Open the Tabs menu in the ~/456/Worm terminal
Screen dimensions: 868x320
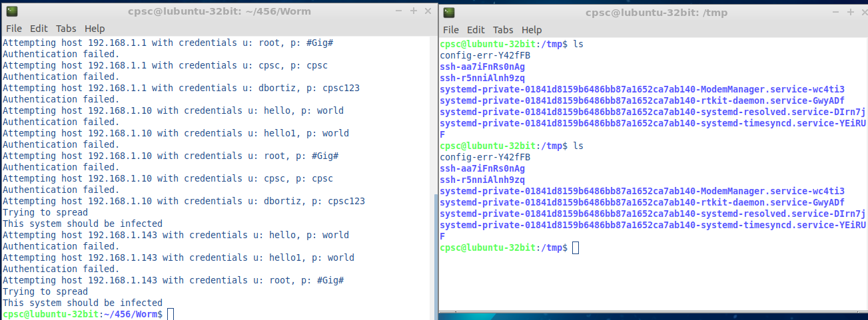click(x=66, y=29)
